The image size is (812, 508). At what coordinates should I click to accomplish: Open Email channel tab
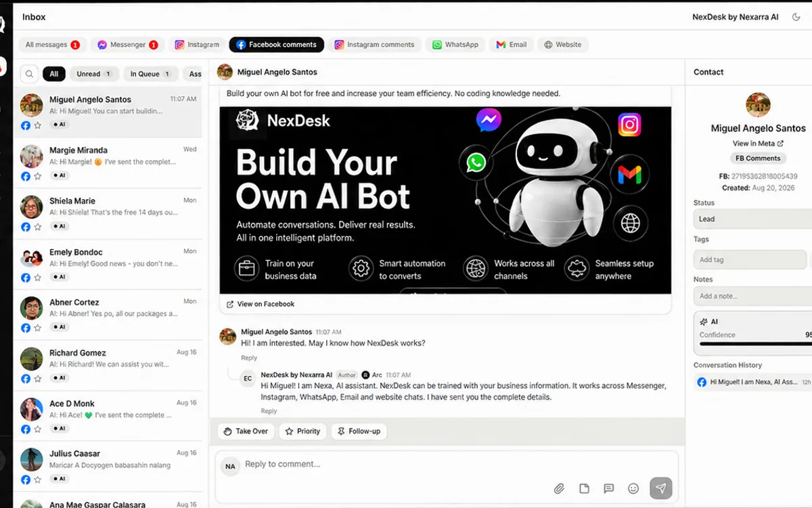pos(511,45)
